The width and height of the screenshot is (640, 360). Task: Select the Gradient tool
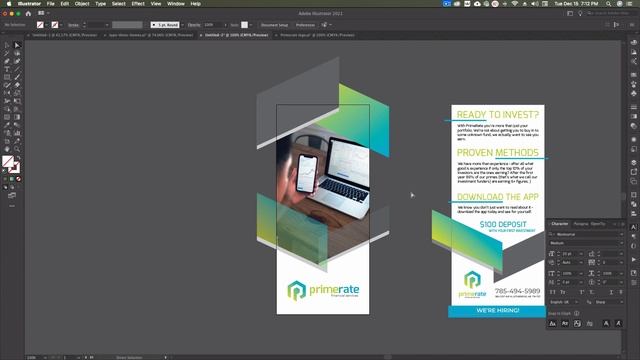pyautogui.click(x=17, y=117)
